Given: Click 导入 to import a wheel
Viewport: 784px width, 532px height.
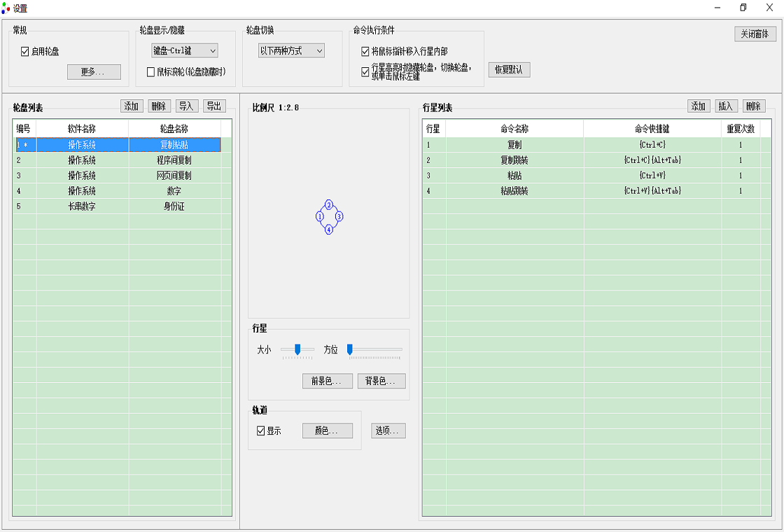Looking at the screenshot, I should coord(186,106).
